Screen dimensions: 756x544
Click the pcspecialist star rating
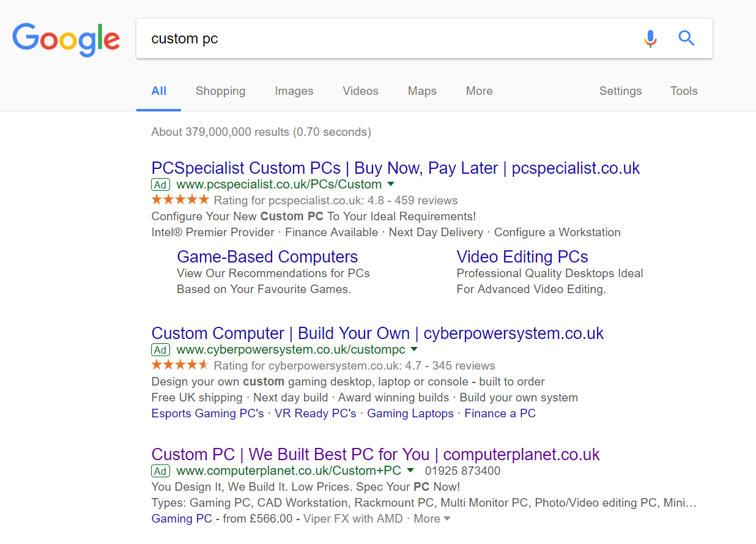180,199
